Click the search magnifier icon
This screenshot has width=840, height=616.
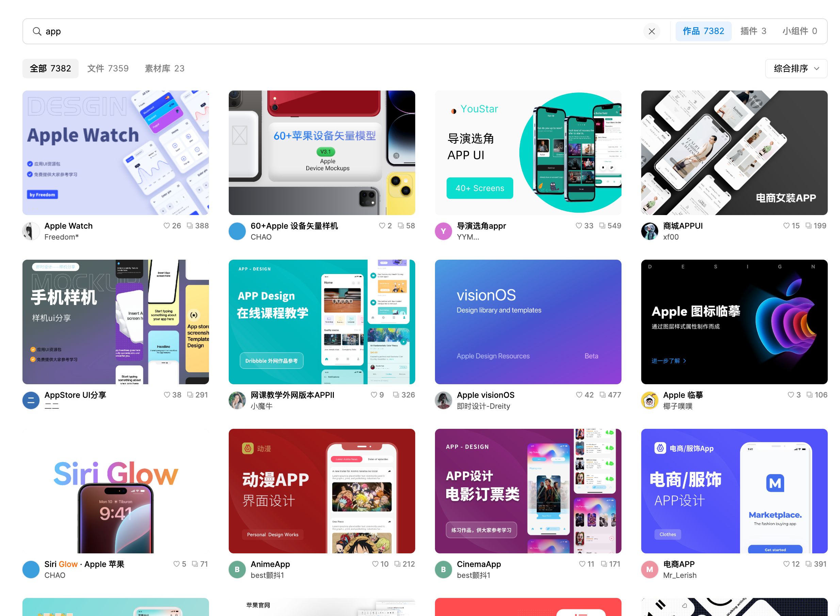point(36,31)
